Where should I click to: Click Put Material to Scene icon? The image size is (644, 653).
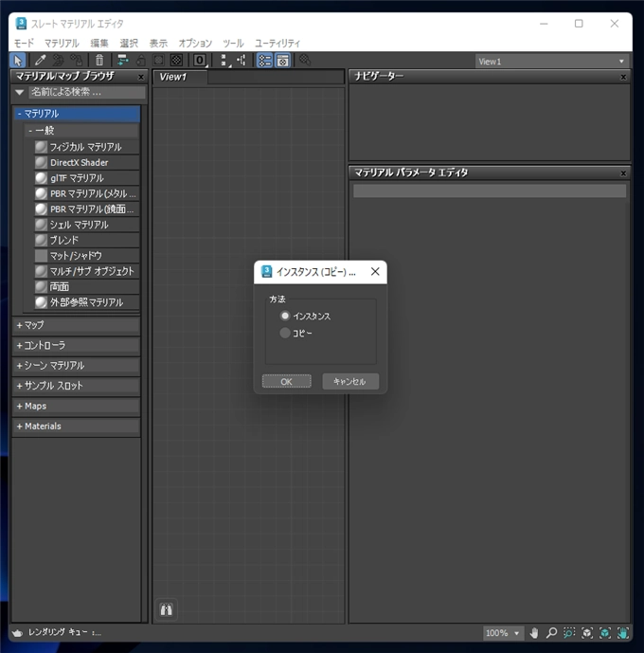pos(58,61)
